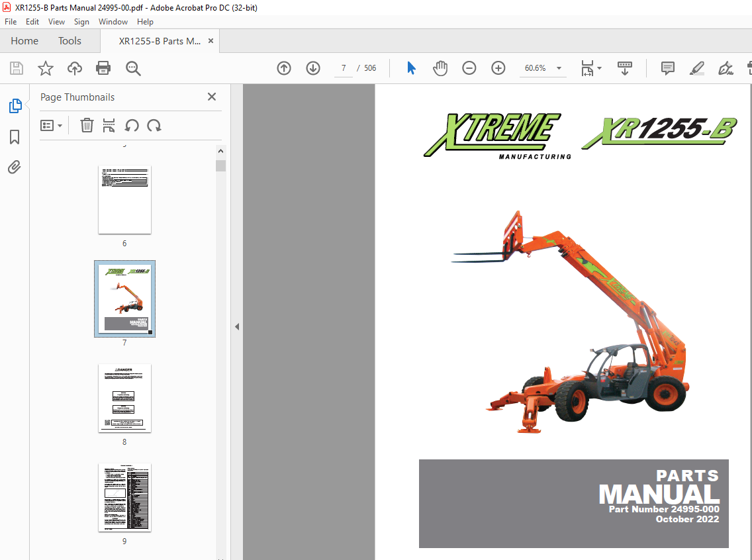The height and width of the screenshot is (560, 752).
Task: Click the page number field showing 7
Action: click(x=344, y=68)
